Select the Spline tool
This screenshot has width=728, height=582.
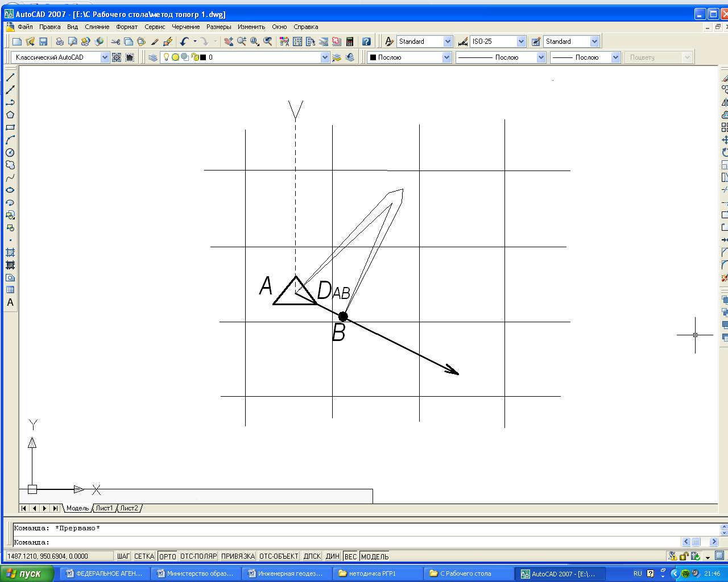[10, 177]
